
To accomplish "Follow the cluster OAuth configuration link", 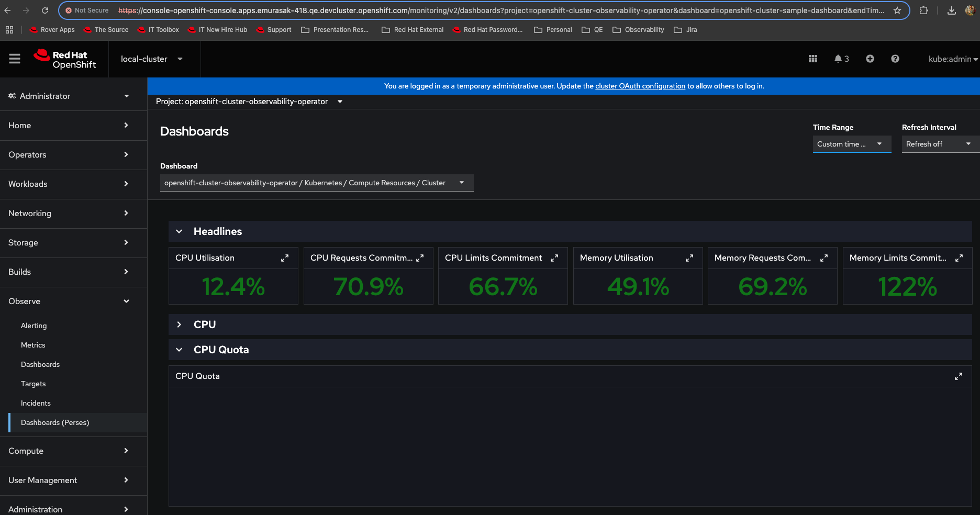I will 640,86.
